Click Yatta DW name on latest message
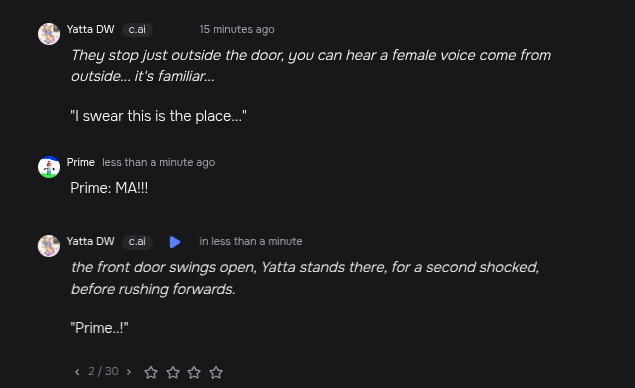The height and width of the screenshot is (388, 635). 90,241
